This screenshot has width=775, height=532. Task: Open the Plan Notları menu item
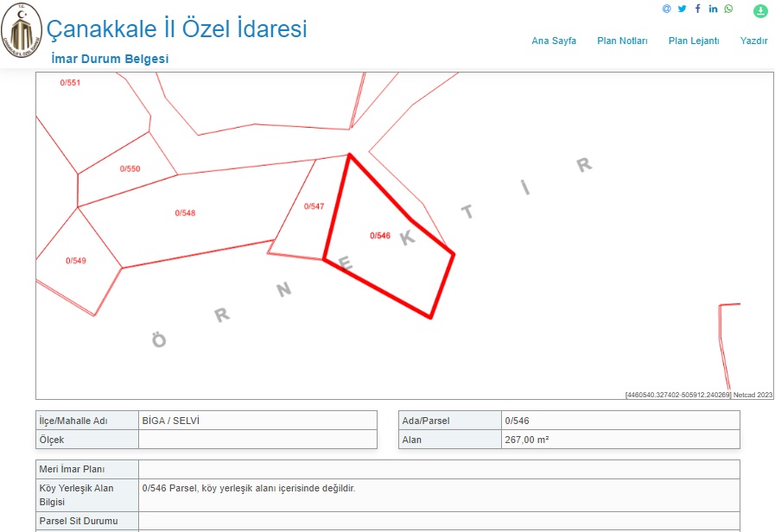(x=622, y=41)
